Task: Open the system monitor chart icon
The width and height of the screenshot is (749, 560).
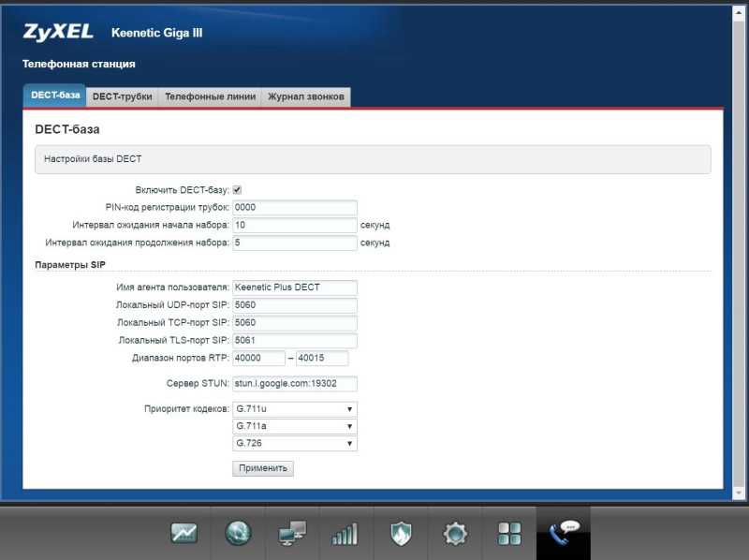Action: click(184, 533)
